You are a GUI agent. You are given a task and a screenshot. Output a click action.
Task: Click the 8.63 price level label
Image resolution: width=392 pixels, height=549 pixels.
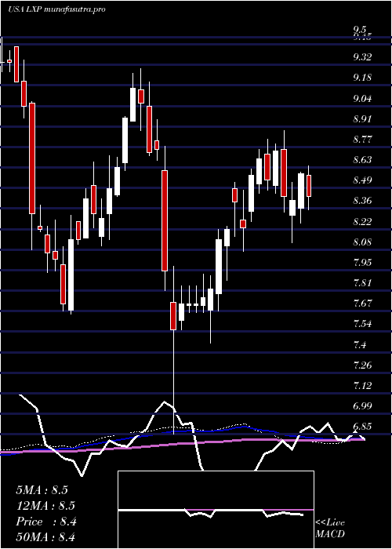(362, 160)
